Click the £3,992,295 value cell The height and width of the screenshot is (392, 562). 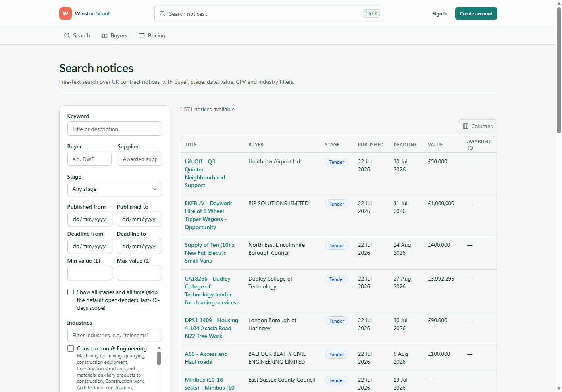pos(441,279)
